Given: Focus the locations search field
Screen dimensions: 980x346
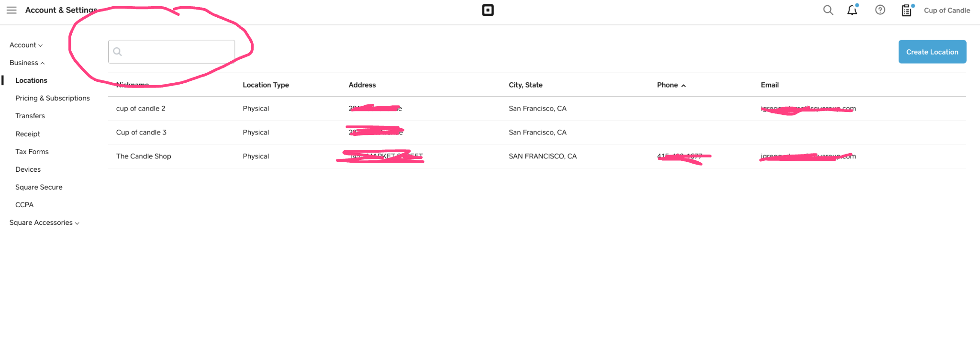Looking at the screenshot, I should pyautogui.click(x=171, y=52).
